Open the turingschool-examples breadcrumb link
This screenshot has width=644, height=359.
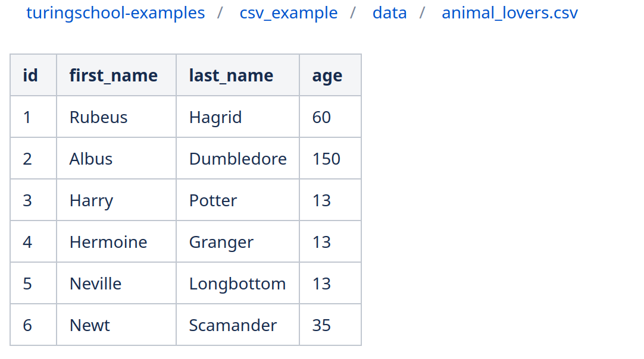tap(115, 13)
